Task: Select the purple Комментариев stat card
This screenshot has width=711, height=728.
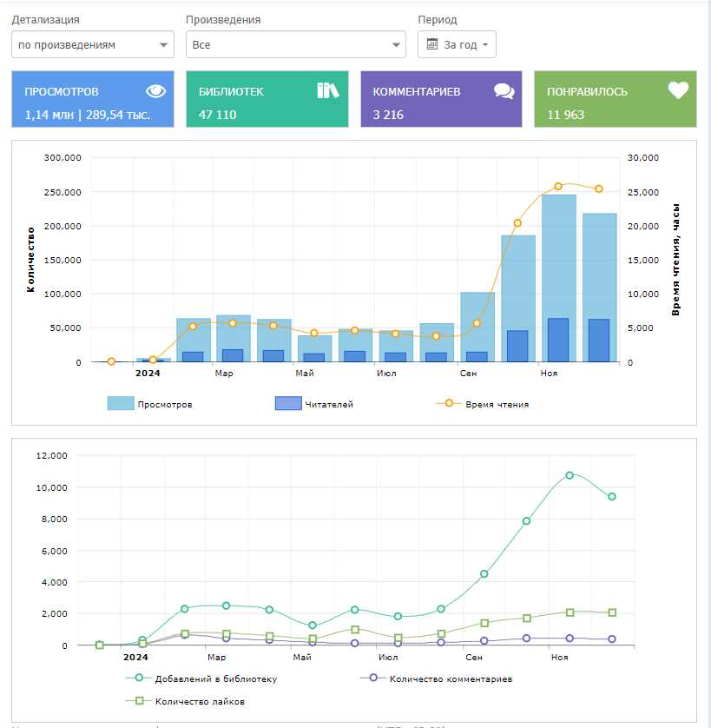Action: [441, 99]
